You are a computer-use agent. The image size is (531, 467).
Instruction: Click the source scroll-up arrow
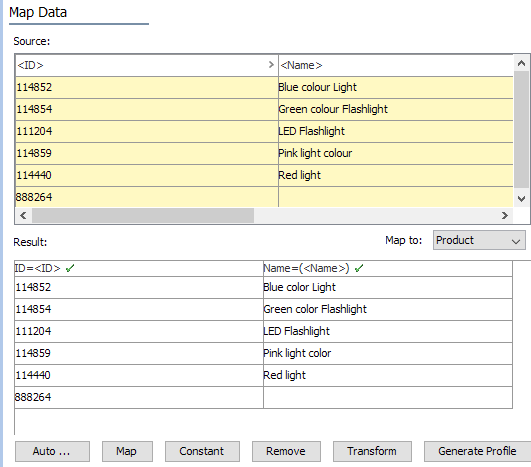(522, 63)
